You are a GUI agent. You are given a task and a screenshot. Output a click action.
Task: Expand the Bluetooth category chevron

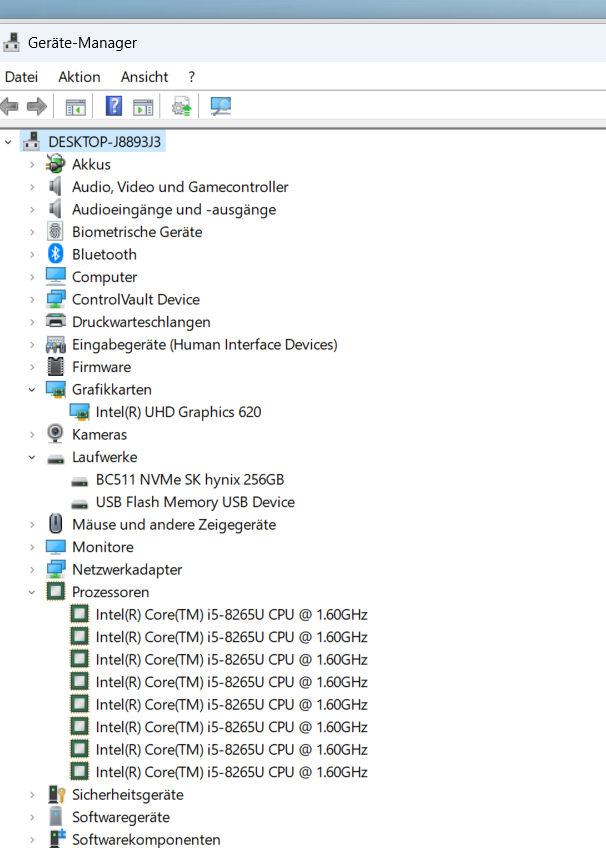32,255
